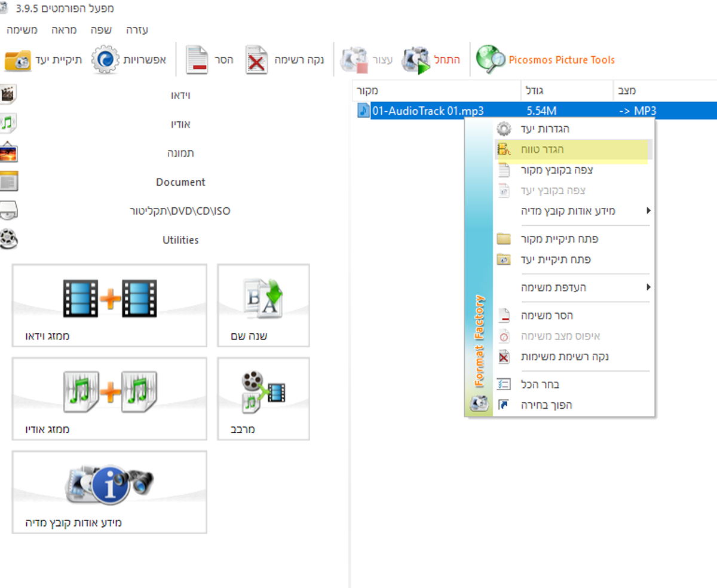Click the folder icon beside פתח תיקיית מקור

504,239
